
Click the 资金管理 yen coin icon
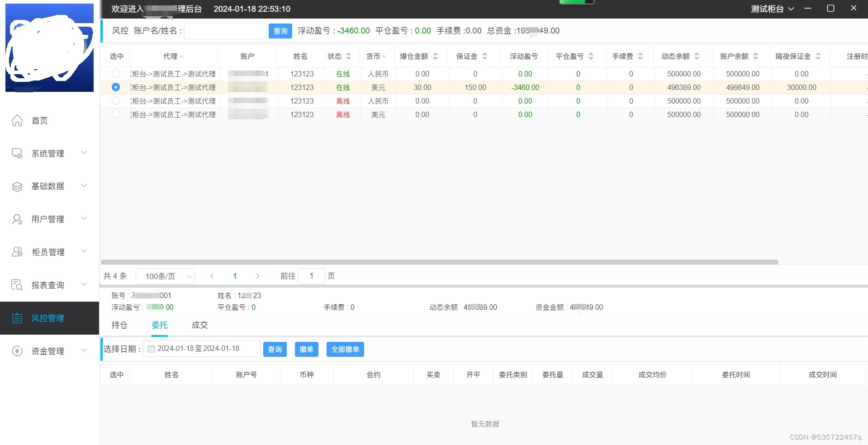point(17,351)
